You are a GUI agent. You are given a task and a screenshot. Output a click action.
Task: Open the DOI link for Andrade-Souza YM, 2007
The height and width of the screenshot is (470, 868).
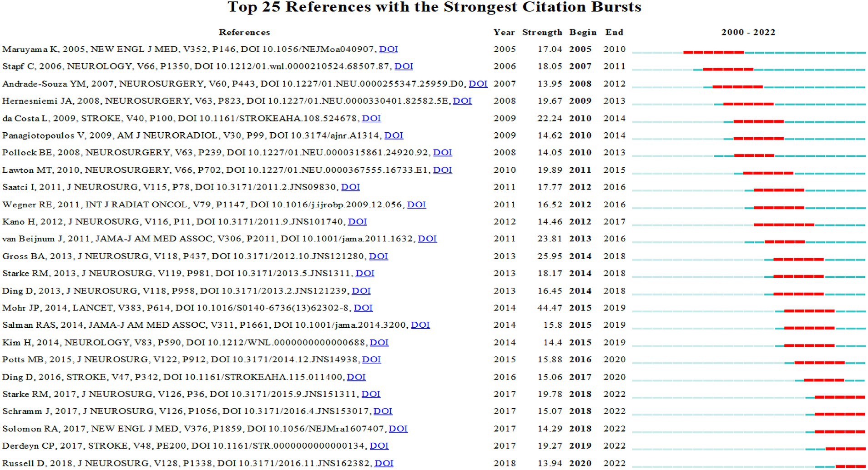pos(478,84)
